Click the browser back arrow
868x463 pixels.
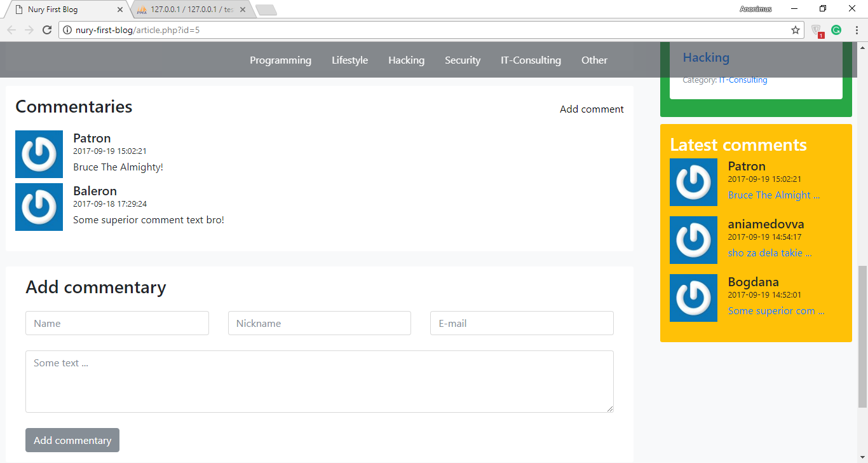[11, 30]
